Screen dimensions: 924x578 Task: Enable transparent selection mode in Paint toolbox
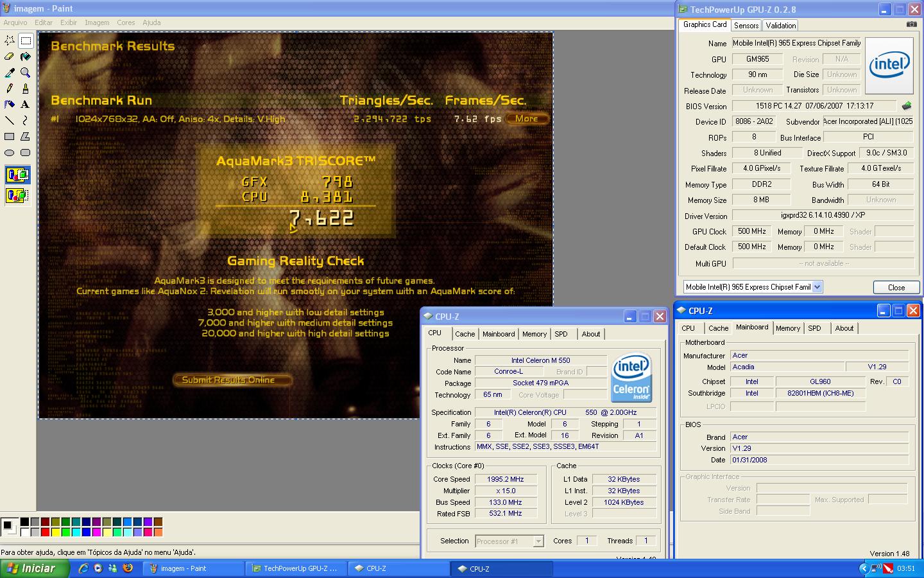coord(17,195)
